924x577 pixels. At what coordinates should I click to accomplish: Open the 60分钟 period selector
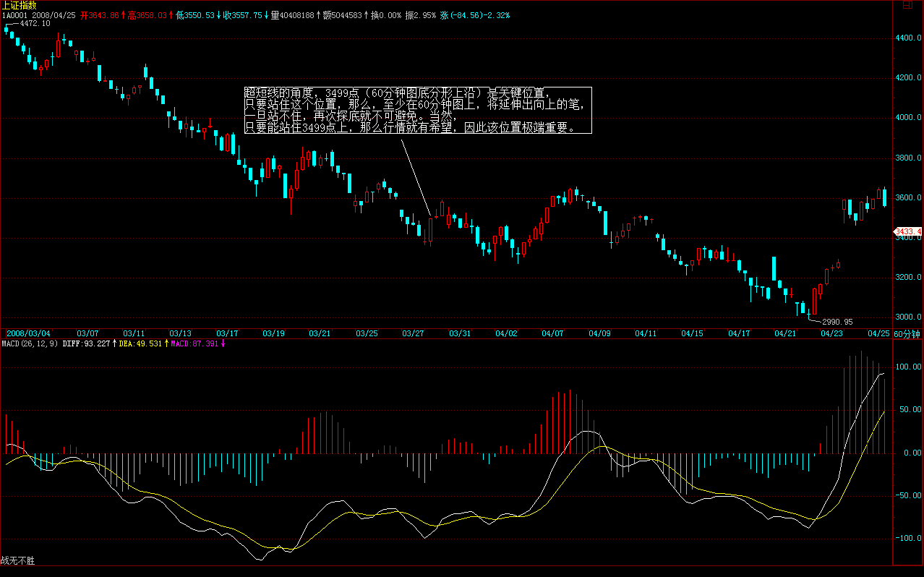pos(907,333)
